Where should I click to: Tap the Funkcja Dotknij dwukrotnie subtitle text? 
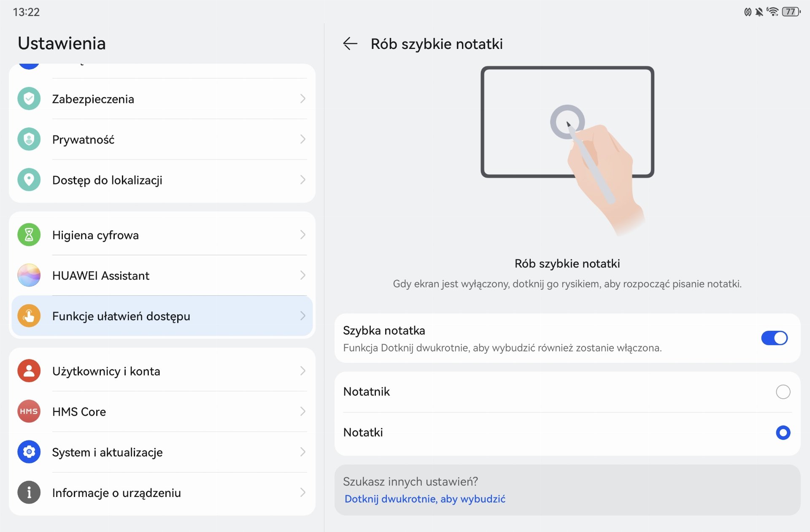pyautogui.click(x=502, y=348)
